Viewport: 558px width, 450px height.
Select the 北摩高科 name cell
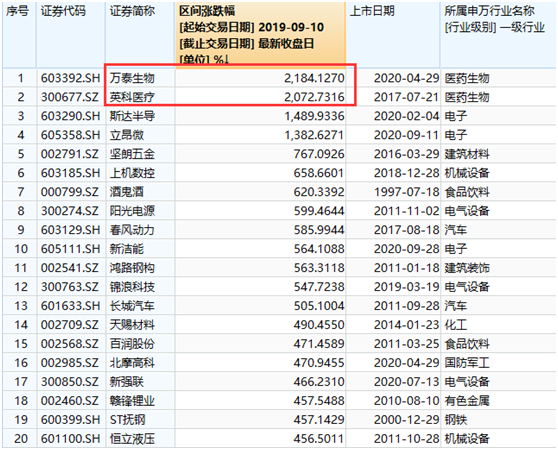(132, 363)
